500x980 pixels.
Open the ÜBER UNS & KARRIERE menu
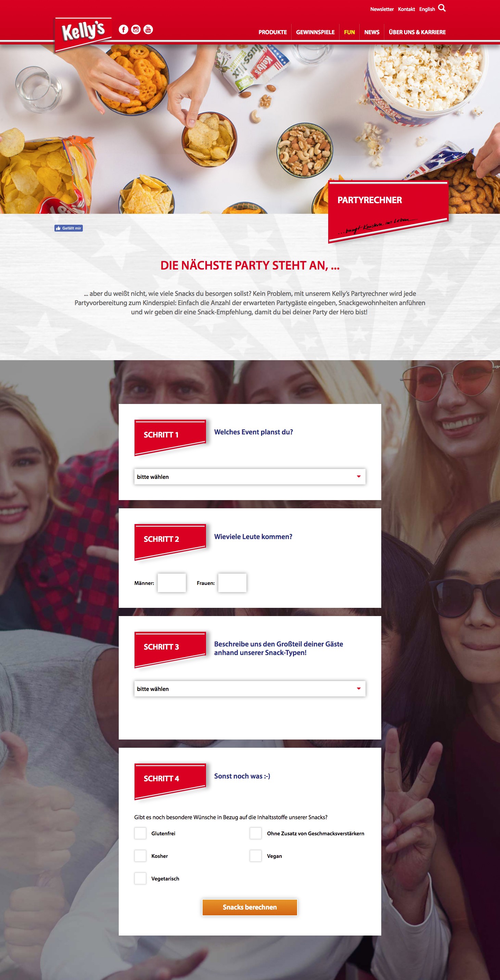[x=417, y=32]
